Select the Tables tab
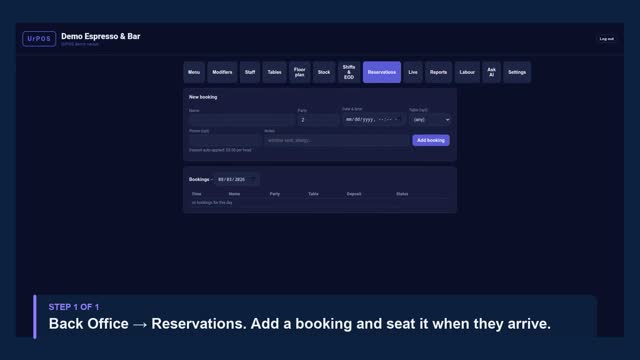 tap(274, 72)
